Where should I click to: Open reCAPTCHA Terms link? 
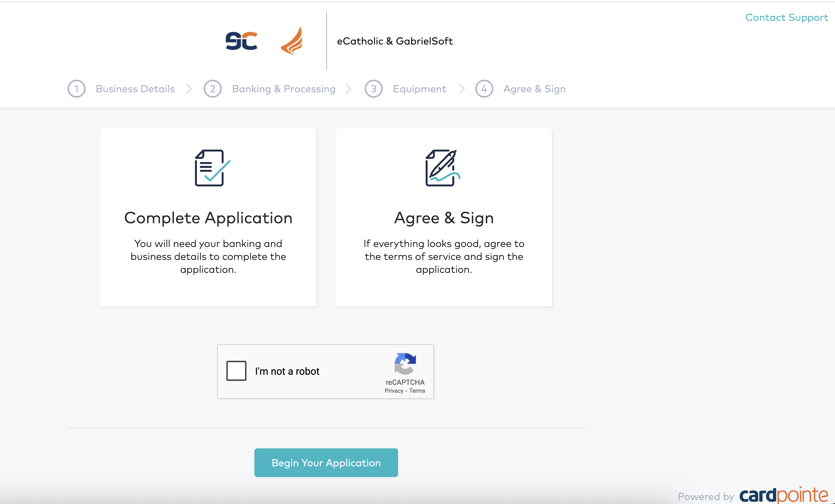[x=417, y=391]
